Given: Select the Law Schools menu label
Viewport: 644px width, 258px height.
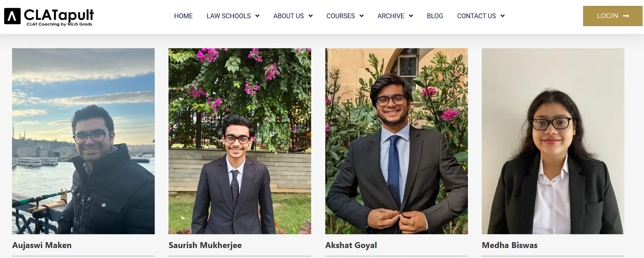Looking at the screenshot, I should coord(228,16).
